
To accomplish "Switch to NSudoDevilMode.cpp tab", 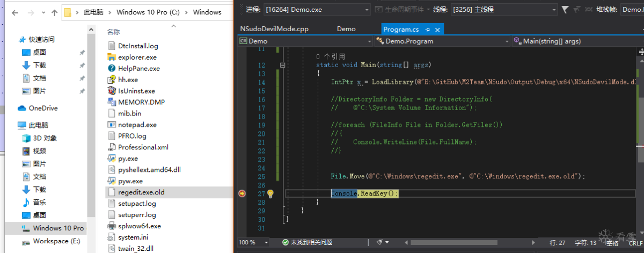I will tap(274, 29).
